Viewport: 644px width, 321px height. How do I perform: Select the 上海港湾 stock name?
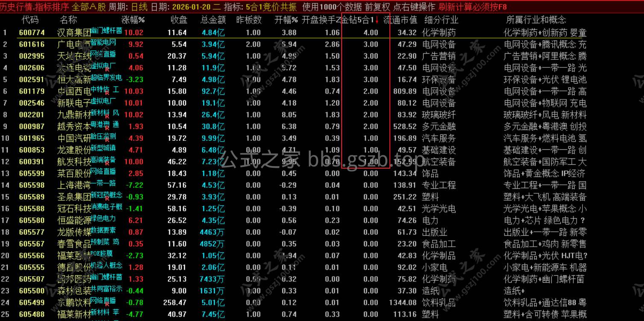pos(74,185)
